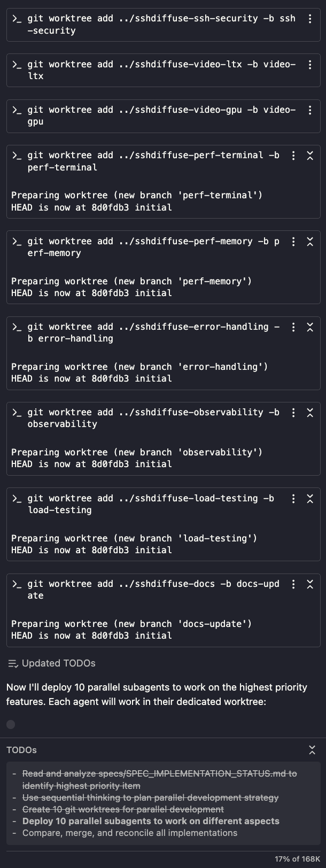Open three-dot menu for perf-terminal command
326x868 pixels.
click(x=293, y=156)
